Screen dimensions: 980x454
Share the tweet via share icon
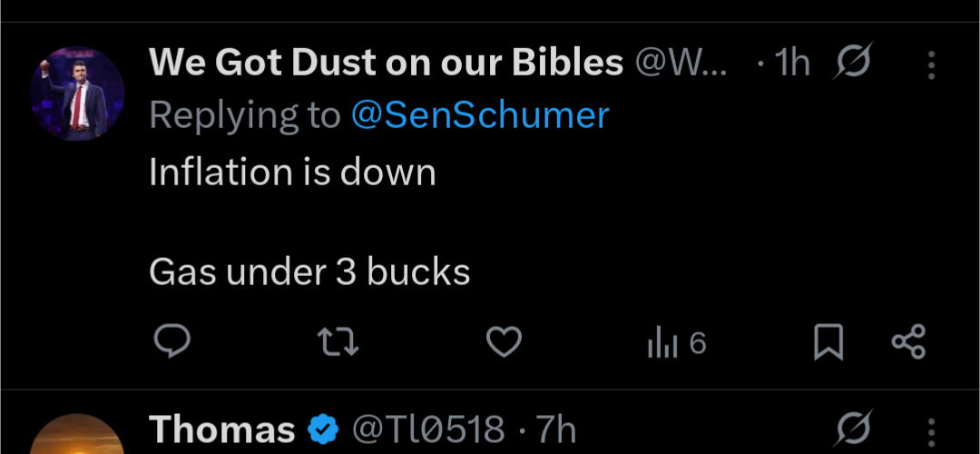pyautogui.click(x=908, y=342)
